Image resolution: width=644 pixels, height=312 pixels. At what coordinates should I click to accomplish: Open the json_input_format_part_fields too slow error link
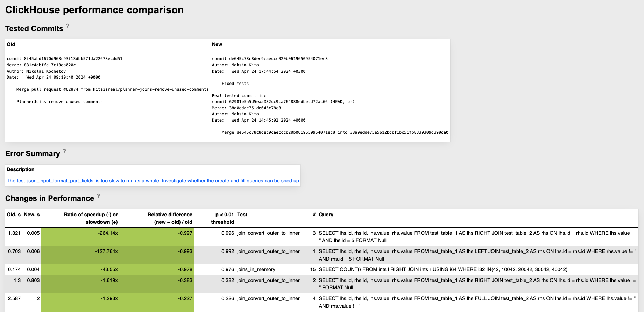tap(153, 181)
